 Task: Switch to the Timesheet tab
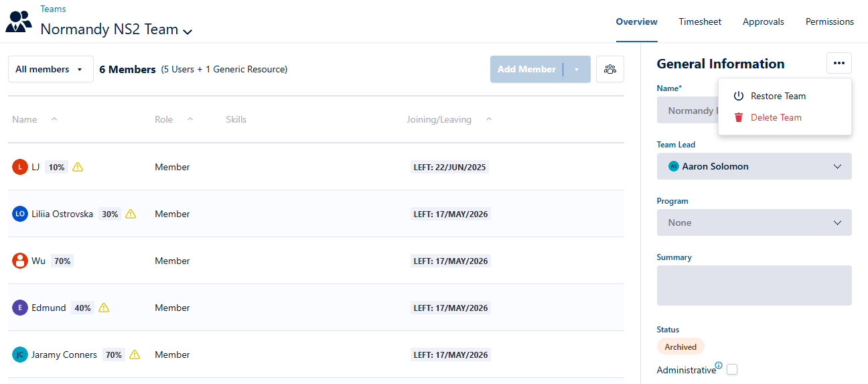pyautogui.click(x=700, y=21)
